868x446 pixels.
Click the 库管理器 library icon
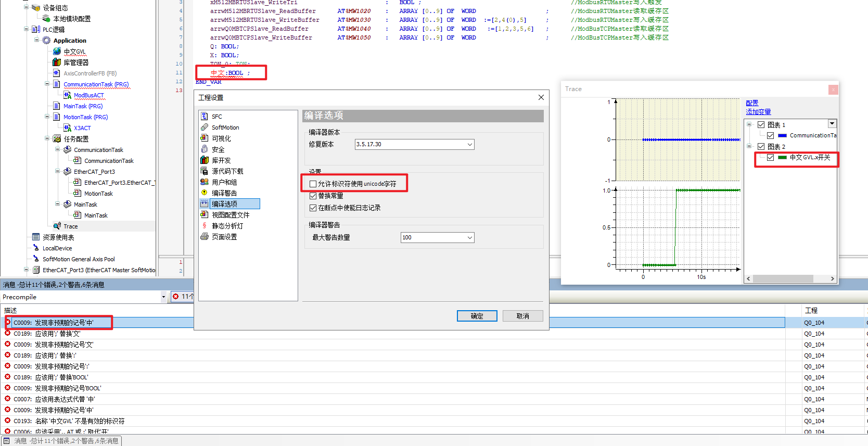(x=57, y=62)
